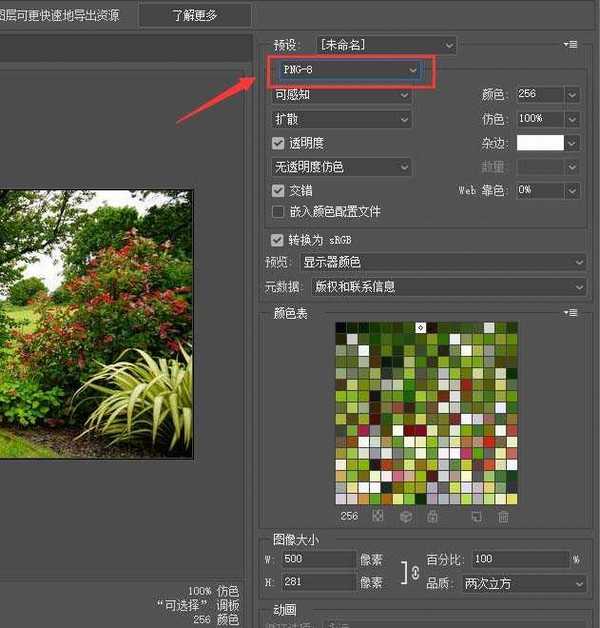Open the color table (颜色表) panel menu icon

pyautogui.click(x=571, y=313)
